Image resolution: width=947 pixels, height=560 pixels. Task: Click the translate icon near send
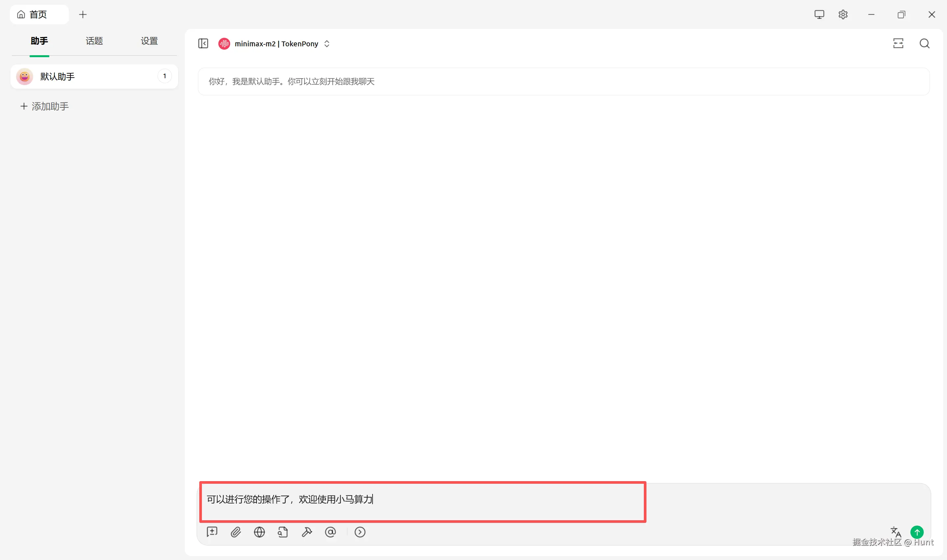coord(895,532)
